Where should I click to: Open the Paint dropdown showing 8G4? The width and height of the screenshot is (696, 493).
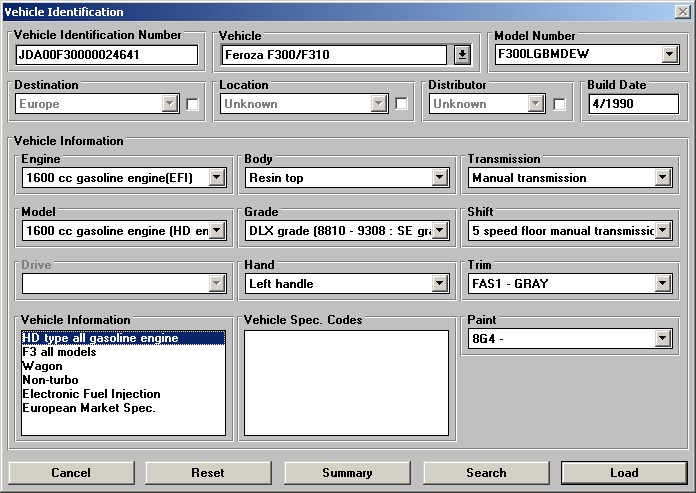[x=662, y=339]
